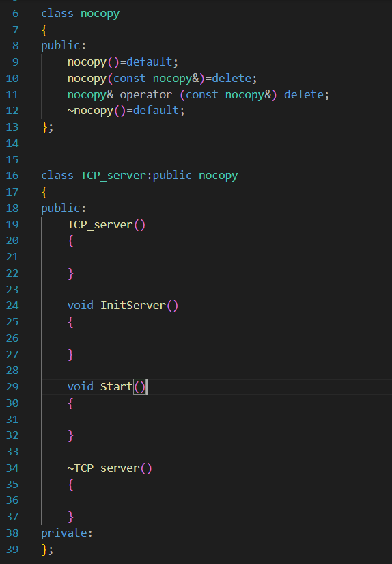The height and width of the screenshot is (564, 392).
Task: Click '~TCP_server()' destructor on line 34
Action: pos(109,468)
